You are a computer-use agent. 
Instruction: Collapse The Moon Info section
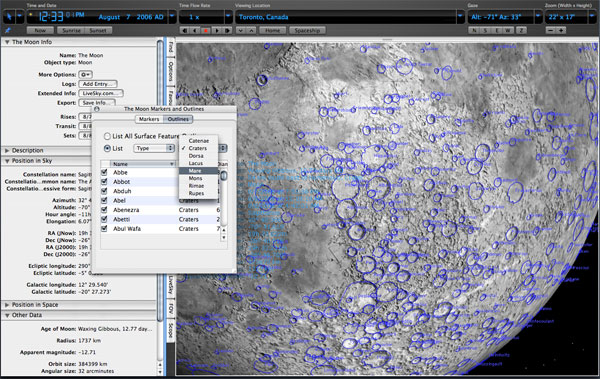7,42
